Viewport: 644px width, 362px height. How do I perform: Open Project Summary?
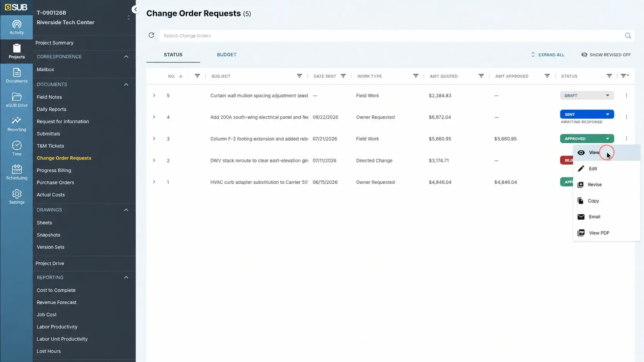pos(54,43)
